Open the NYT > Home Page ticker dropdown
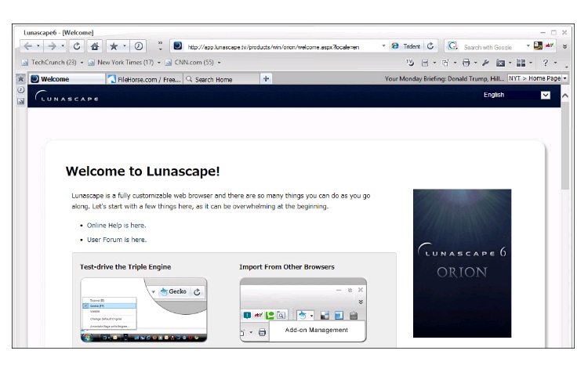 pos(564,78)
